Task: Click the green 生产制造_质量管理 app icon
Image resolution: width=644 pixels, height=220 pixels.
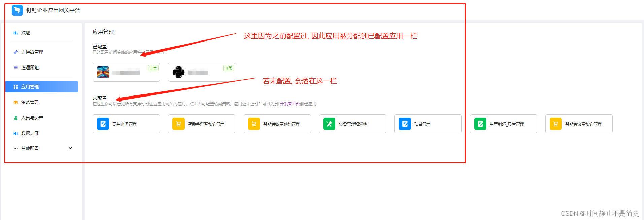Action: coord(480,124)
